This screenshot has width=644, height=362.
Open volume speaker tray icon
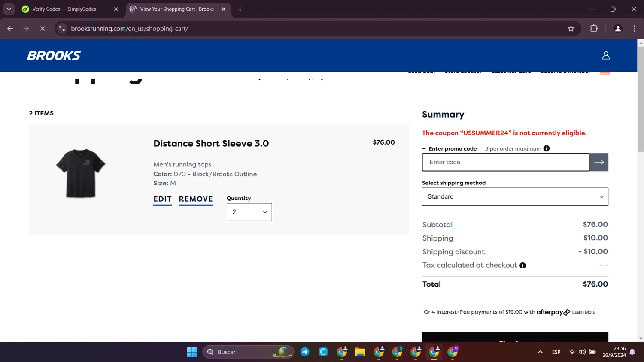582,352
